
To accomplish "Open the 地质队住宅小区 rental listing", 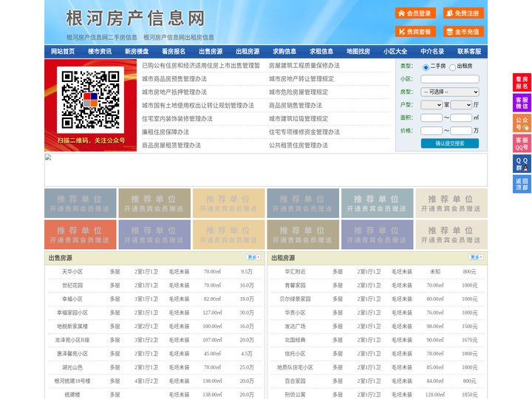I will pyautogui.click(x=295, y=367).
